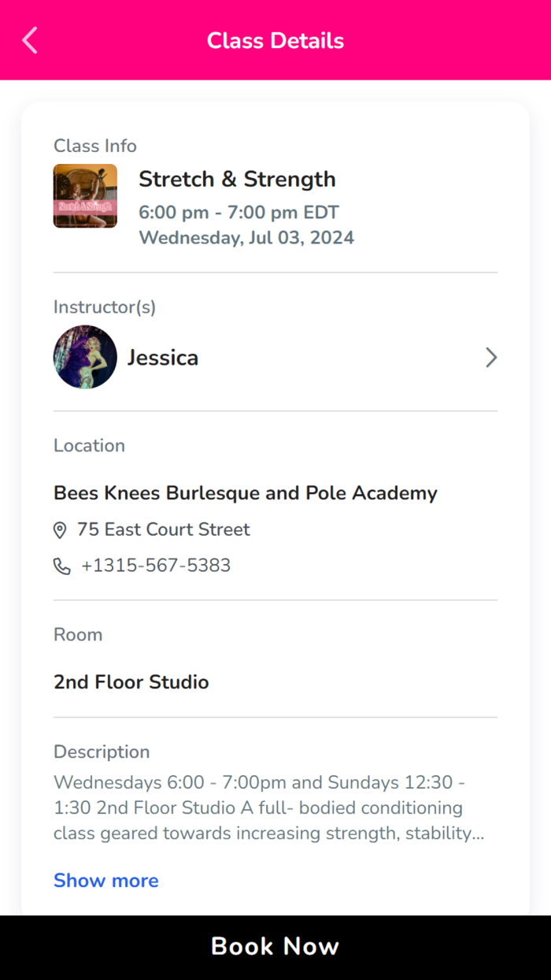Screen dimensions: 551x980
Task: Click the location pin icon
Action: [60, 530]
